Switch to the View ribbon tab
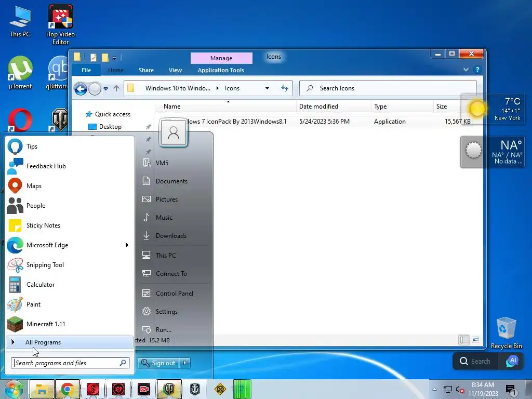This screenshot has width=532, height=399. coord(176,70)
